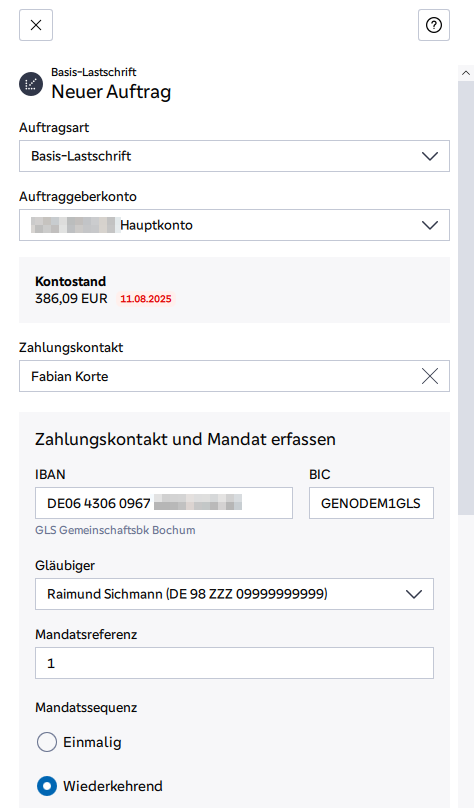474x808 pixels.
Task: Click the Zahlungskontakt und Mandat erfassen heading
Action: tap(185, 440)
